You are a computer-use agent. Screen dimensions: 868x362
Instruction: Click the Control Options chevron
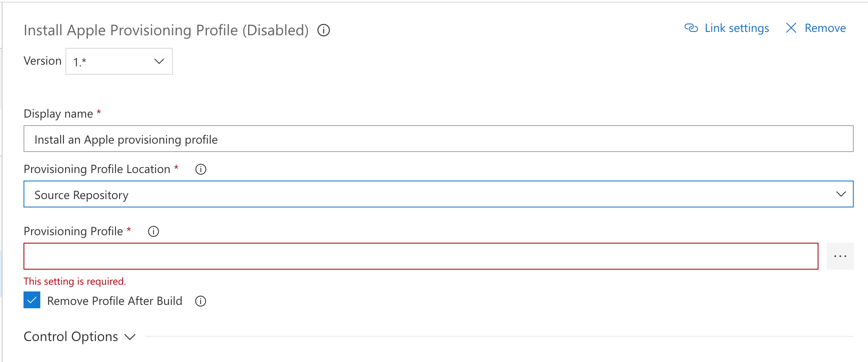[x=130, y=336]
